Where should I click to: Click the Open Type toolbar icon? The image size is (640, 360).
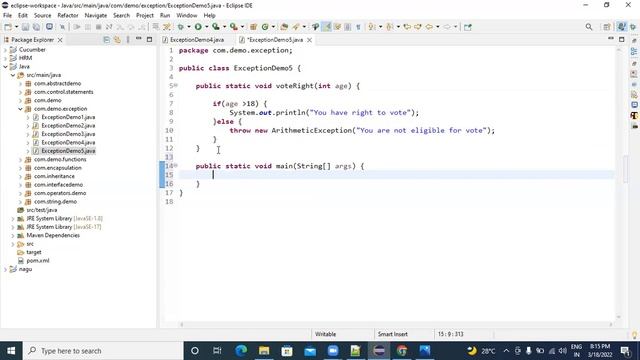(284, 27)
